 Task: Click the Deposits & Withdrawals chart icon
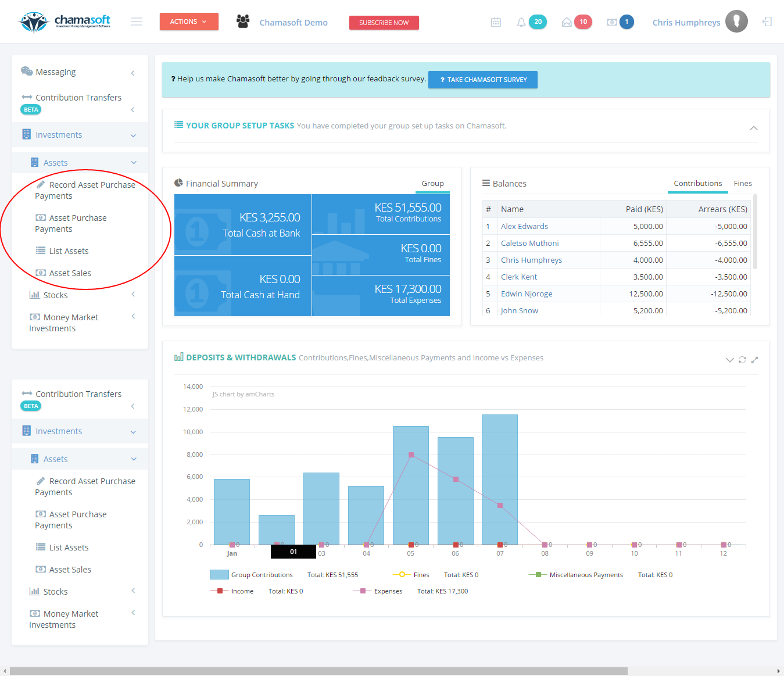(x=179, y=357)
